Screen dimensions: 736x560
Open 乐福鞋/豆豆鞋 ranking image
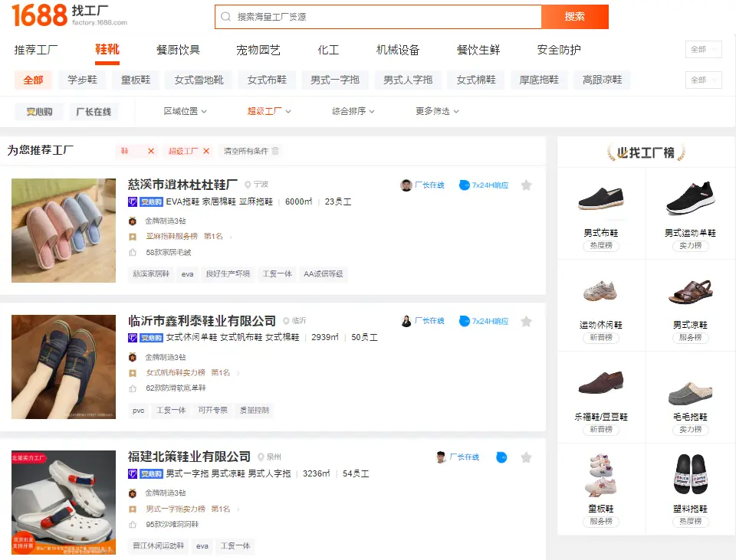pos(601,382)
